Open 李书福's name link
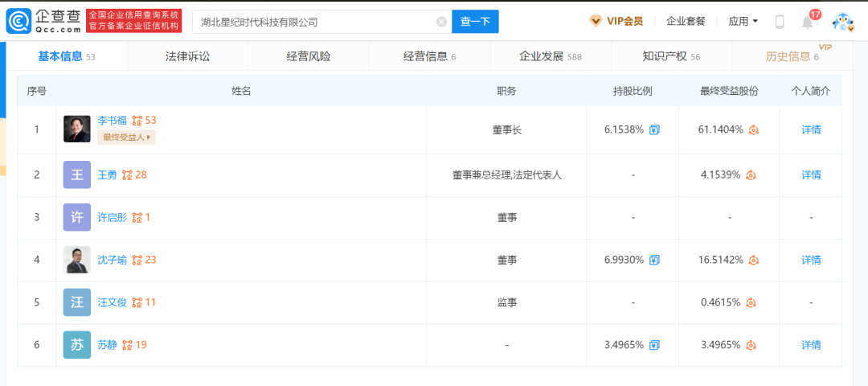868x386 pixels. (113, 120)
